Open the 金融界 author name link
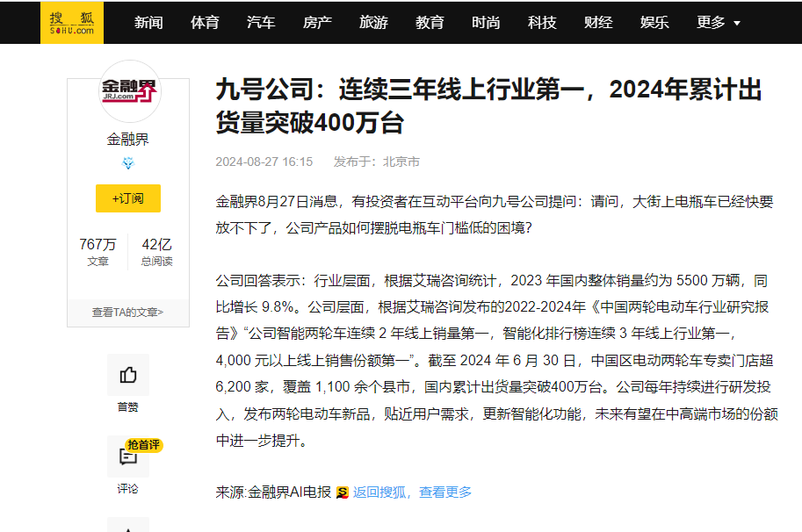The width and height of the screenshot is (802, 532). point(128,139)
